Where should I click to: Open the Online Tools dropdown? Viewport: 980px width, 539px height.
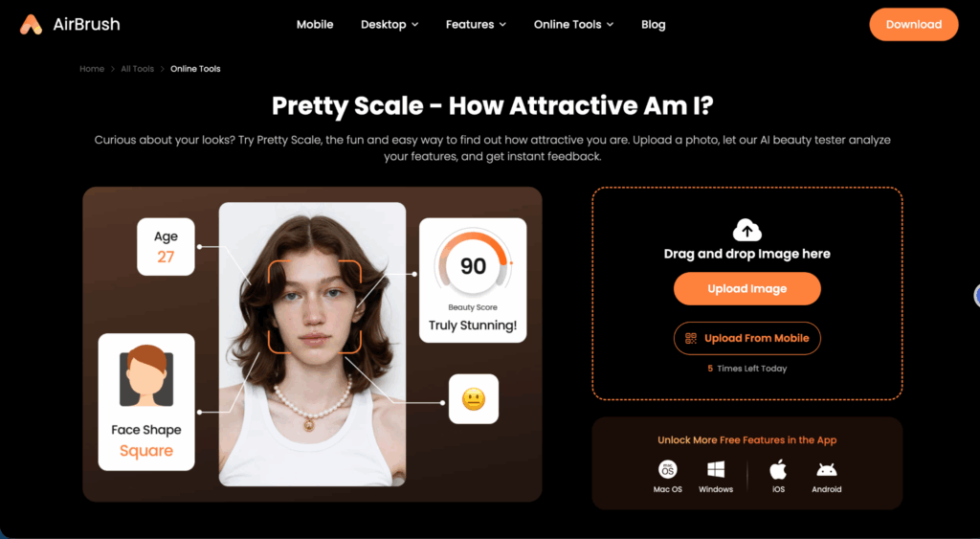click(x=573, y=24)
